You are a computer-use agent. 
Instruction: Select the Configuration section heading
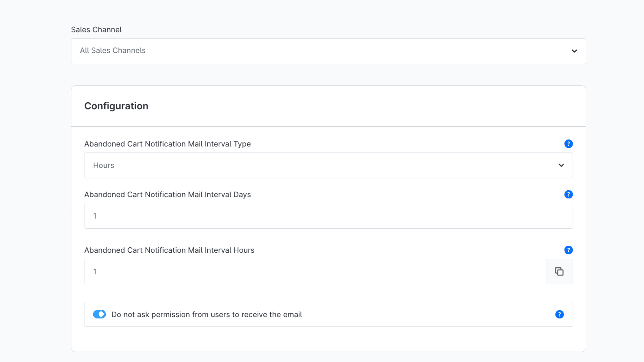(116, 106)
